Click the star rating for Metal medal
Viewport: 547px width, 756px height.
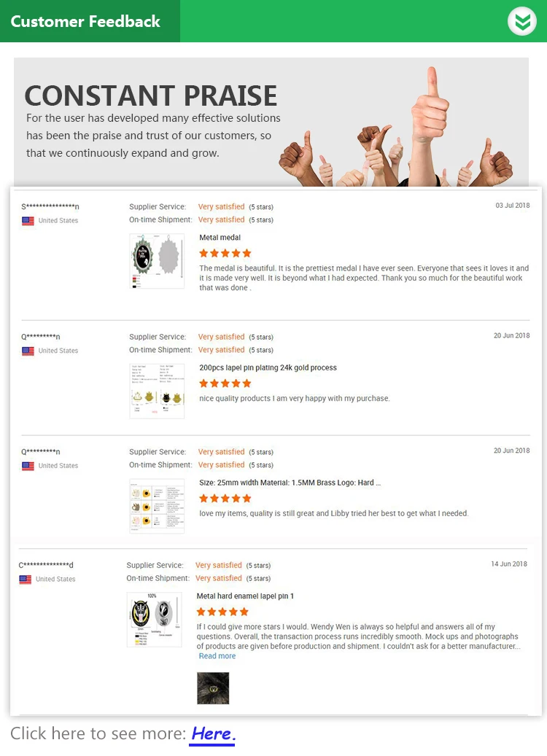225,253
